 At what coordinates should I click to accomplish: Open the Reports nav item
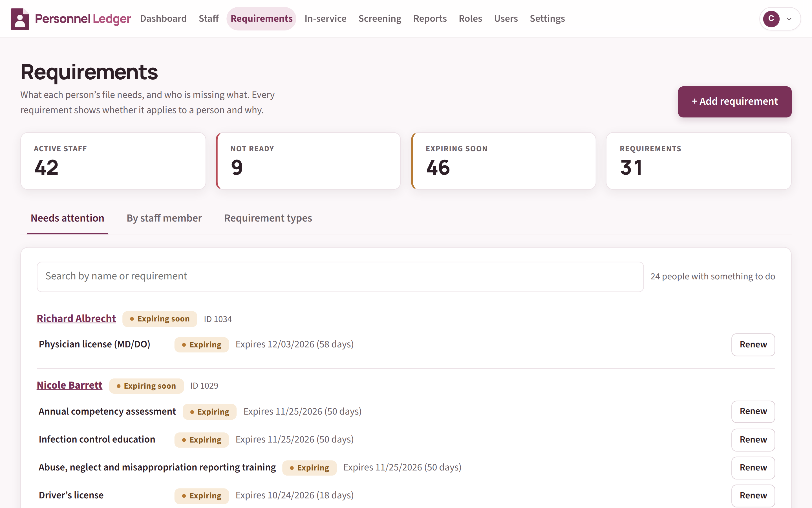point(430,18)
